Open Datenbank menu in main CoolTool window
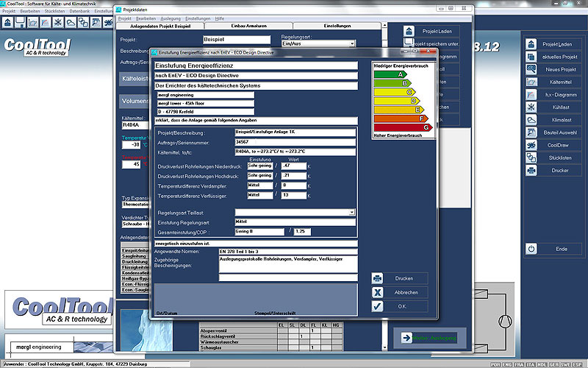Image resolution: width=588 pixels, height=368 pixels. [79, 11]
